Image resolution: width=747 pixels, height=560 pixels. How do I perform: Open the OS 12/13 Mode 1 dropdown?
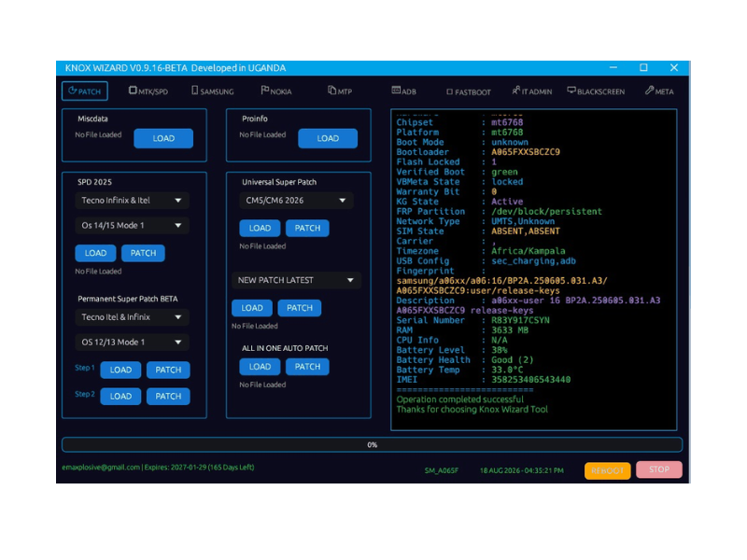tap(132, 342)
